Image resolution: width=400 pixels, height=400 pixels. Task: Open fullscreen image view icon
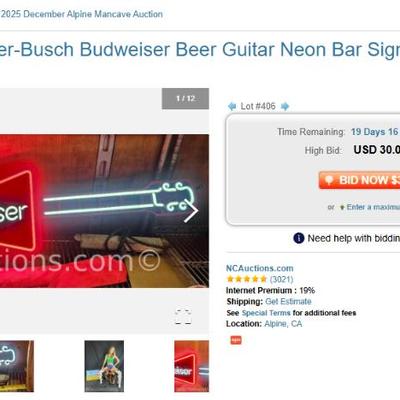tap(183, 317)
